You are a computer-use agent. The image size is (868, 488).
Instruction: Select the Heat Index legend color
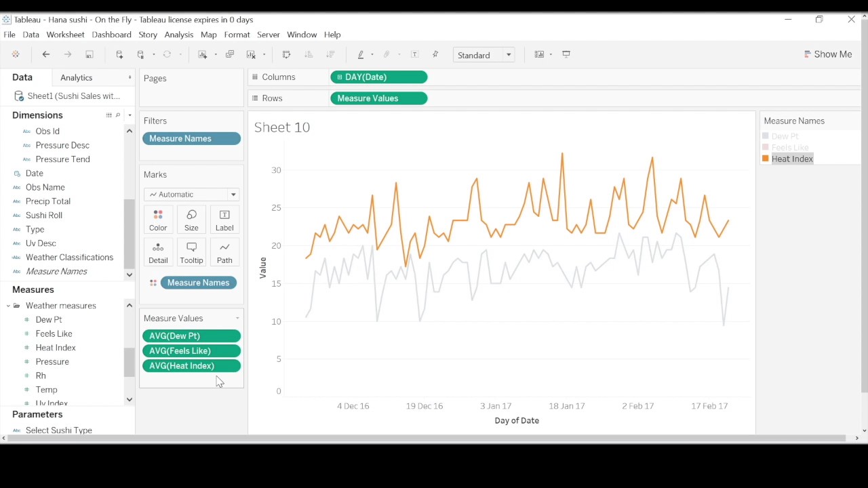coord(766,159)
